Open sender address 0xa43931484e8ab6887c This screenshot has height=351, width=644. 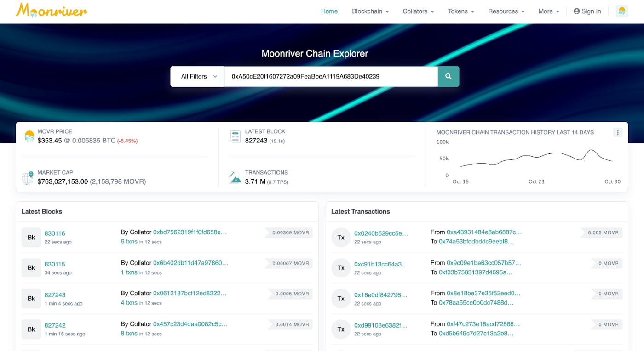[x=484, y=232]
